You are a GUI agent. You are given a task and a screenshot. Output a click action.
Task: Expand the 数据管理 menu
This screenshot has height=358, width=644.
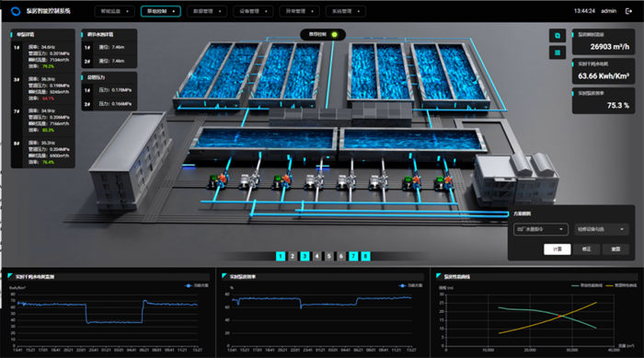coord(207,11)
